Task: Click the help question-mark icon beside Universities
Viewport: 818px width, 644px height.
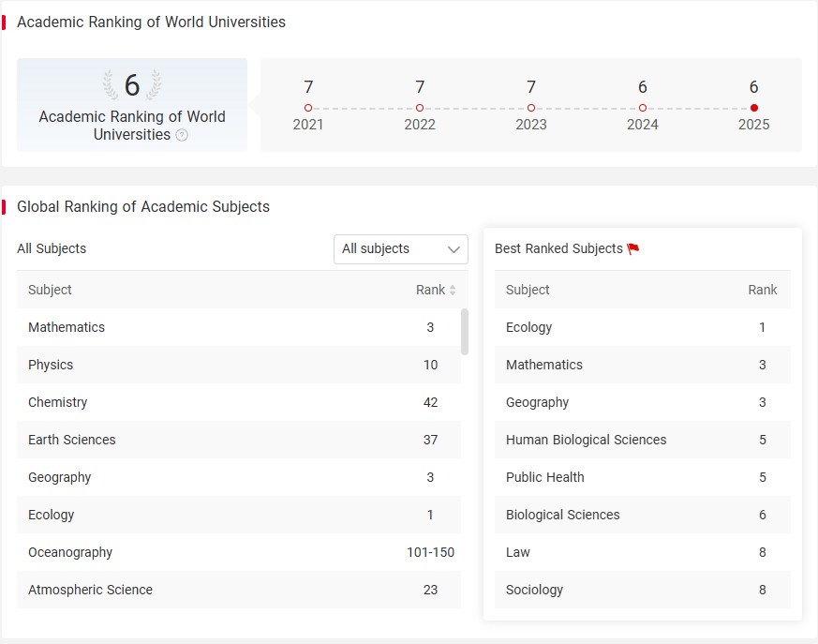Action: (182, 135)
